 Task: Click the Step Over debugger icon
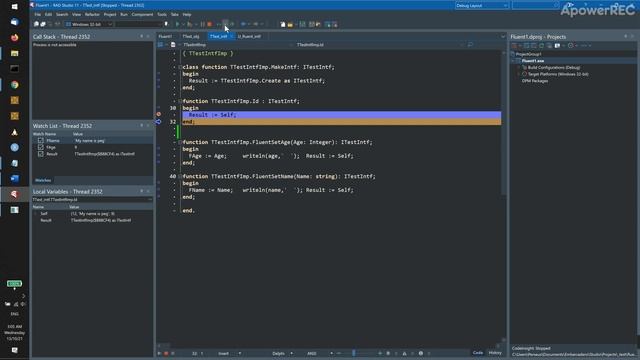point(225,23)
